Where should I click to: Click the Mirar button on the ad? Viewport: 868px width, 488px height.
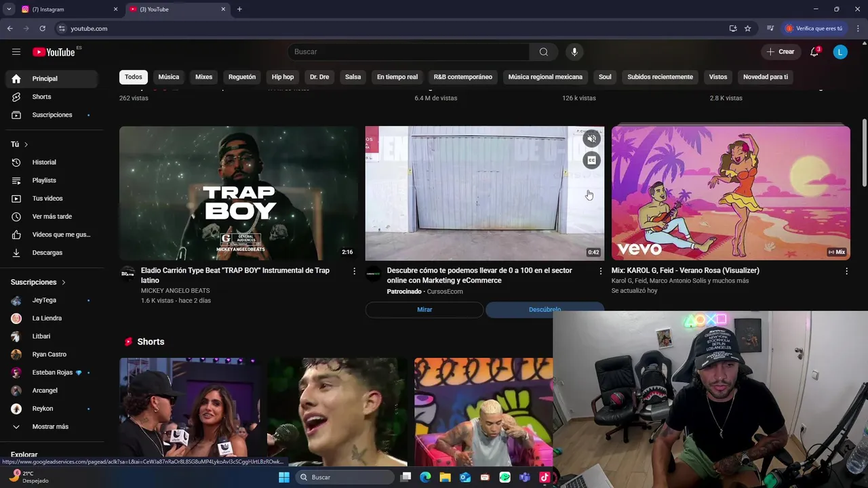click(425, 310)
